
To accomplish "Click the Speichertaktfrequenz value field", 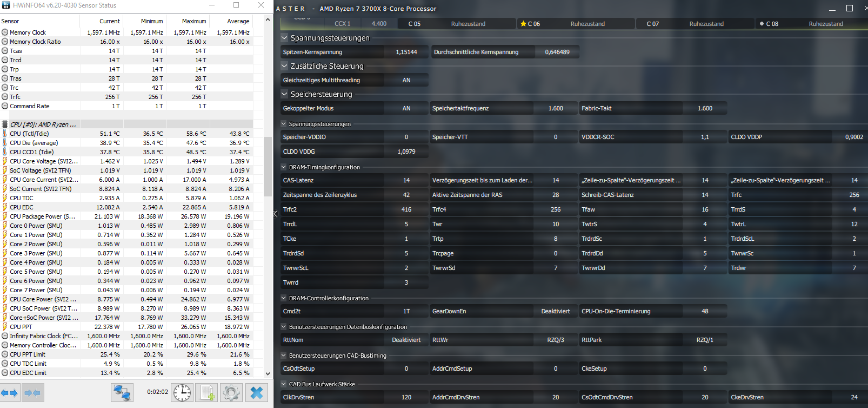I will point(556,108).
